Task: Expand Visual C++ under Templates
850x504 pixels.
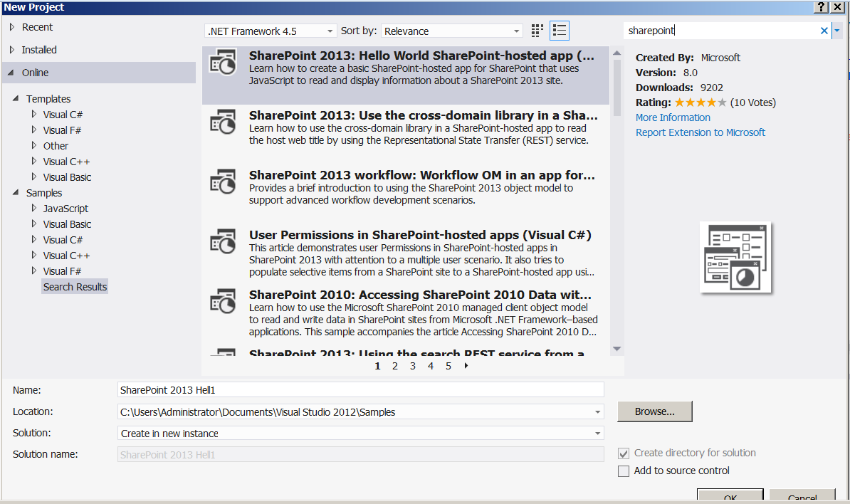Action: click(x=34, y=162)
